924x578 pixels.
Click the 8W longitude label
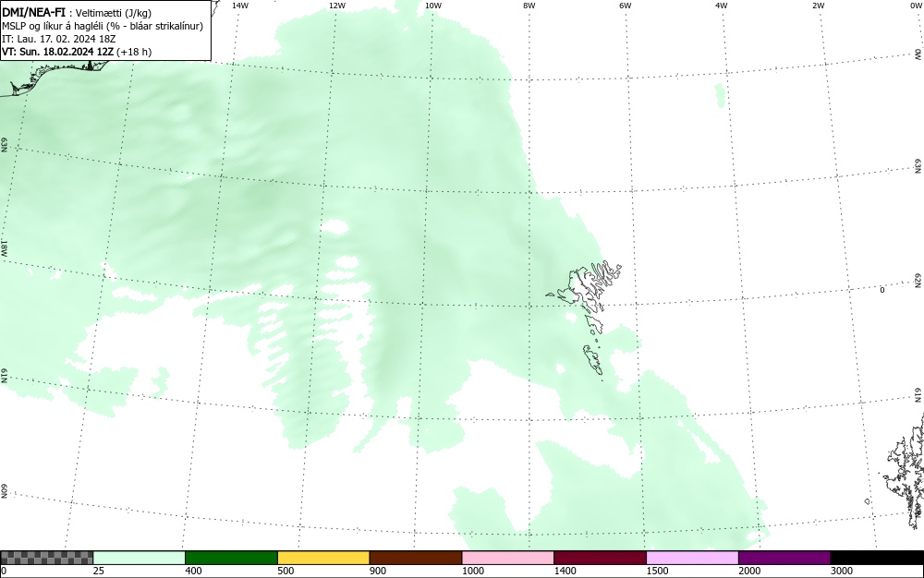(x=529, y=6)
